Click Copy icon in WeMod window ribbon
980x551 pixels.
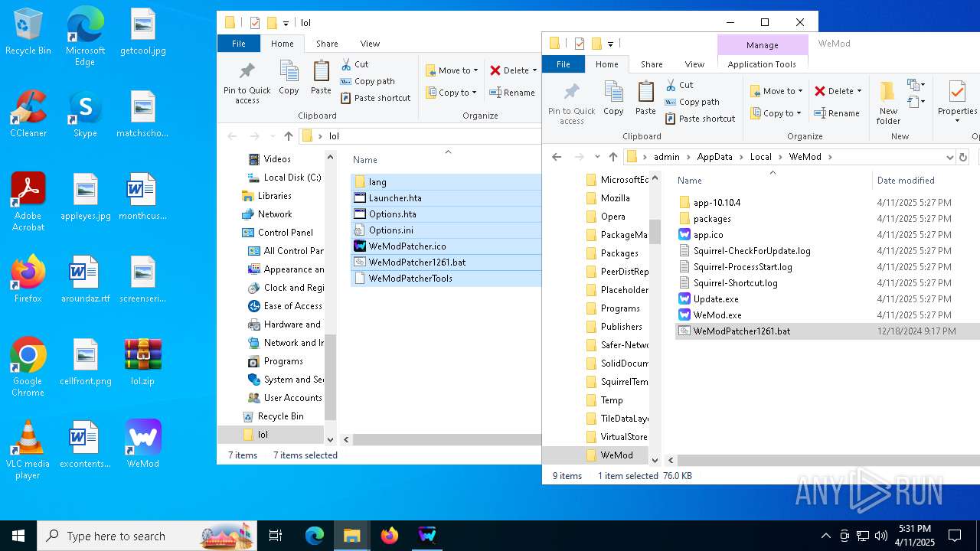[x=614, y=98]
